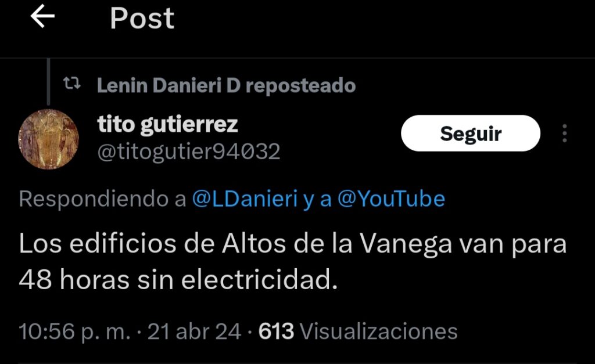Click the repost arrows icon
This screenshot has height=364, width=595.
click(71, 83)
